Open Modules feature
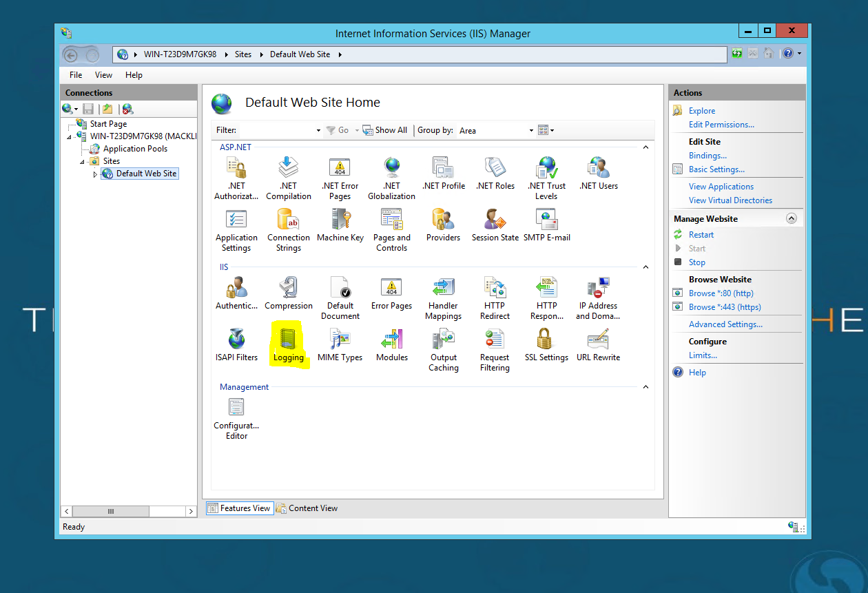 (391, 344)
